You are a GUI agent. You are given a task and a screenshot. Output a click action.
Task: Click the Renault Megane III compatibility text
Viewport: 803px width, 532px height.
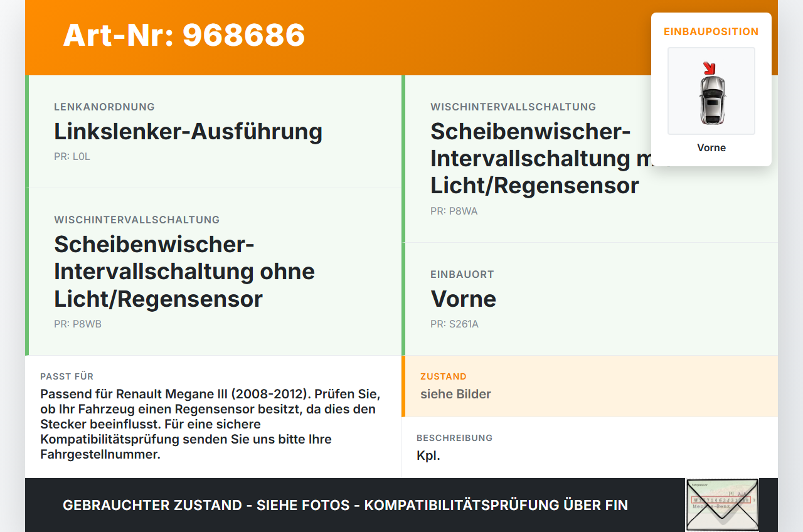(x=210, y=424)
